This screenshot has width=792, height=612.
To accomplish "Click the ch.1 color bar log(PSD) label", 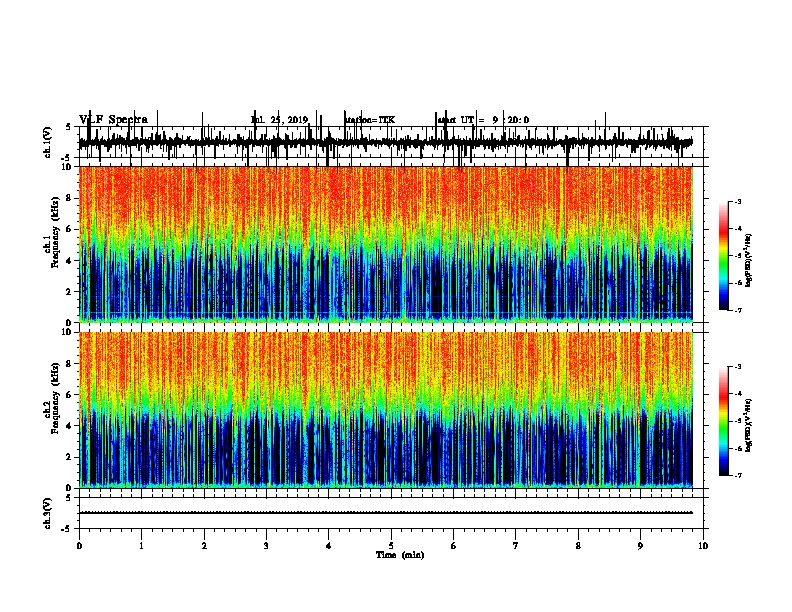I will click(x=748, y=261).
